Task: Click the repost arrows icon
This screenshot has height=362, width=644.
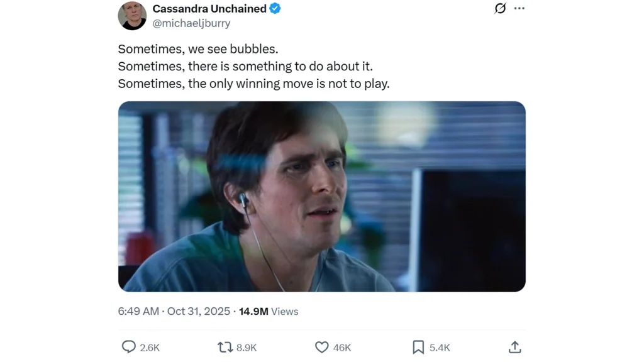Action: 225,348
